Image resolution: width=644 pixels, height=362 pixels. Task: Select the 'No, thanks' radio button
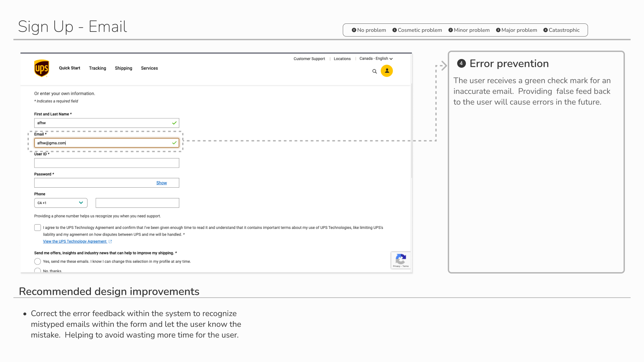(x=38, y=270)
